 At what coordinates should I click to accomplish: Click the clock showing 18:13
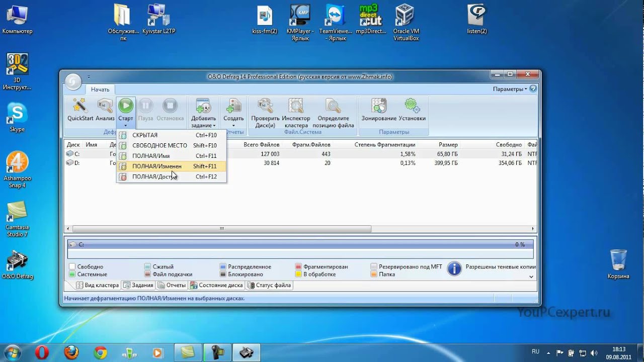[619, 349]
